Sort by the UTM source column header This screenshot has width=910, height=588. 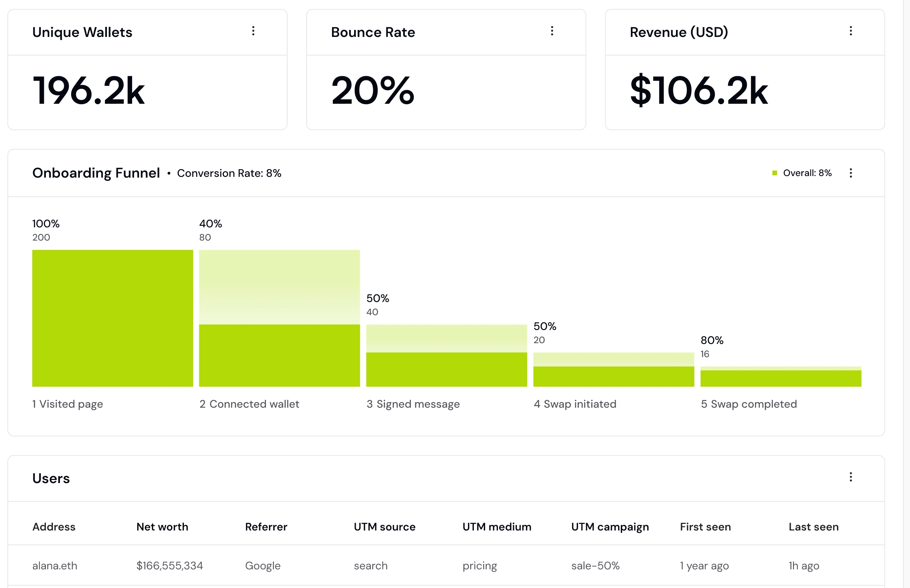pos(384,527)
